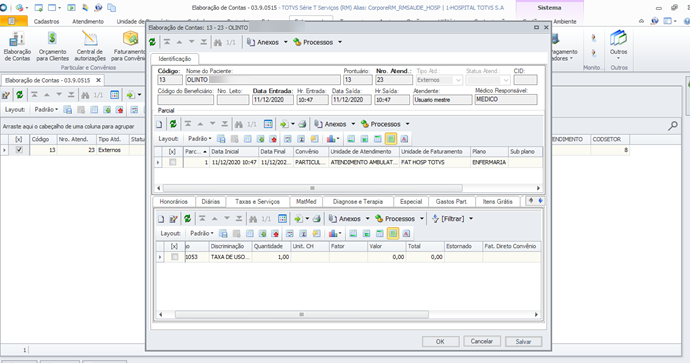
Task: Refresh the Parcial grid
Action: point(173,124)
